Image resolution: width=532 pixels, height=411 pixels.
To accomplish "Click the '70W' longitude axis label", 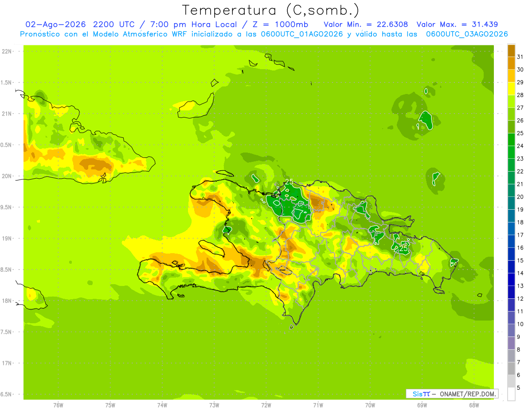I will click(370, 405).
